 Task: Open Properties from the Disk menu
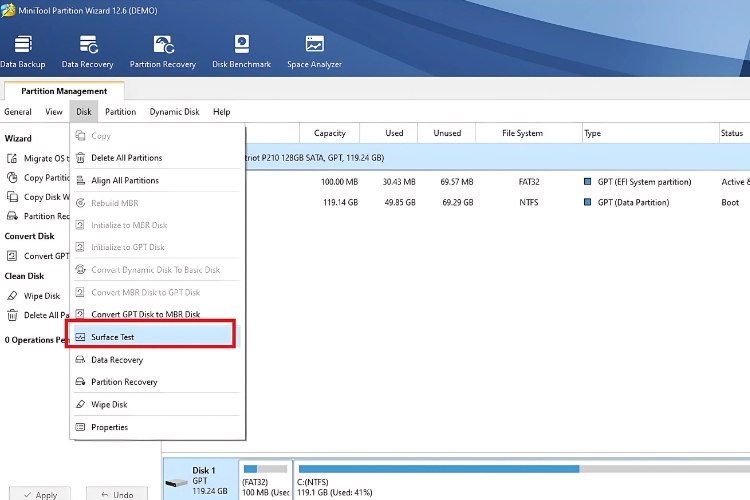[109, 427]
